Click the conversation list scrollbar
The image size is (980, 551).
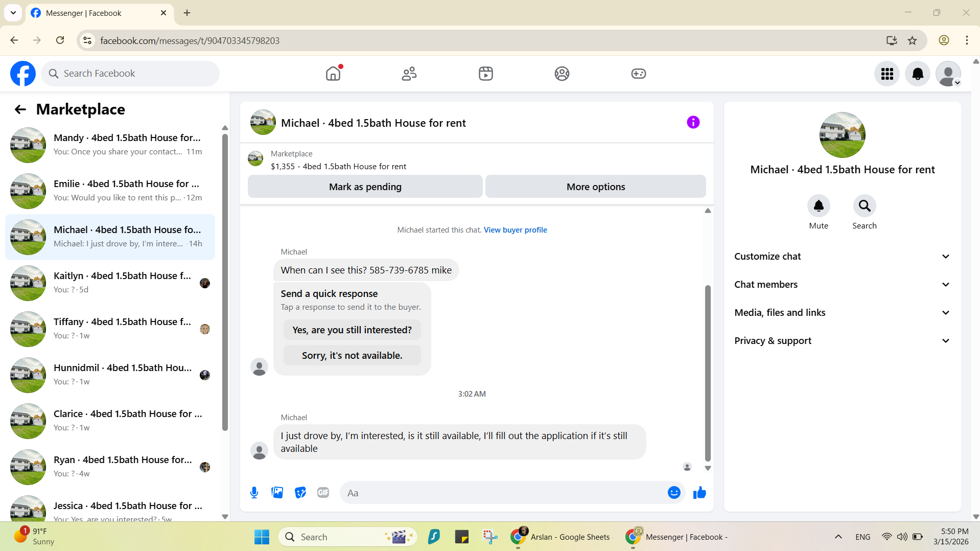(225, 282)
